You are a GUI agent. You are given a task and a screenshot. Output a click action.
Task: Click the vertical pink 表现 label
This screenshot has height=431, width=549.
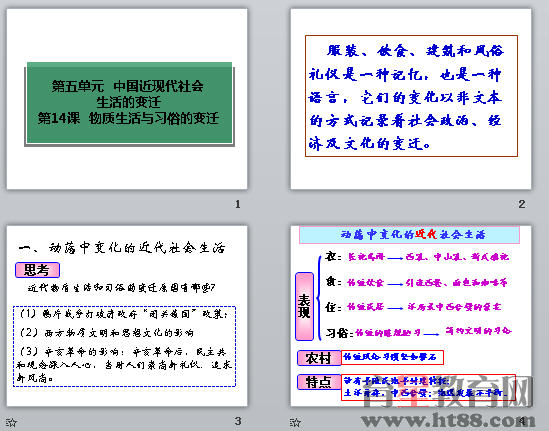304,306
